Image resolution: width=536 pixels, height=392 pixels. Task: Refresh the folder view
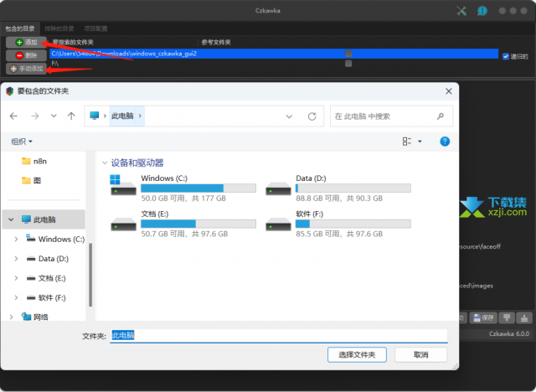(x=312, y=116)
